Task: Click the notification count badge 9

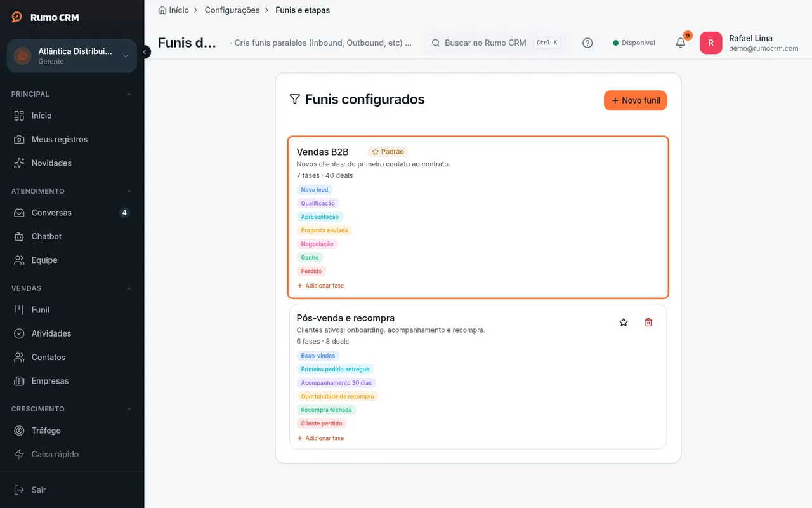Action: click(688, 36)
